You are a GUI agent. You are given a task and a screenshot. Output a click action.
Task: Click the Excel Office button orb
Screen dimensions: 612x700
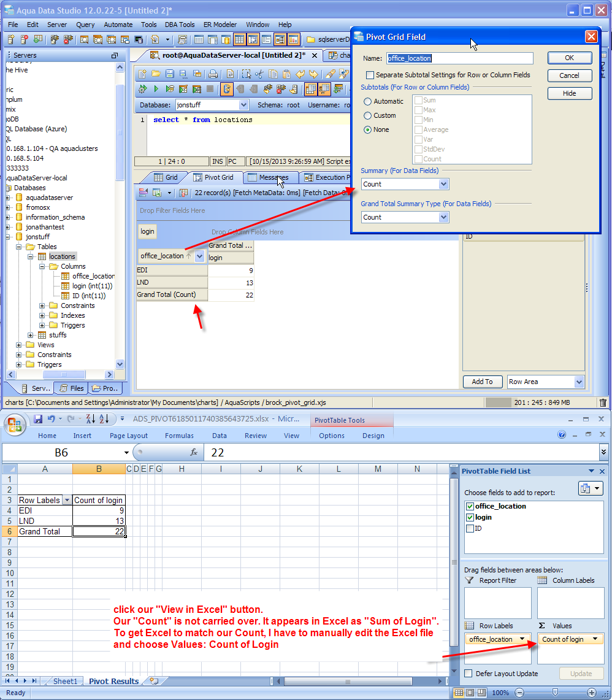click(15, 425)
